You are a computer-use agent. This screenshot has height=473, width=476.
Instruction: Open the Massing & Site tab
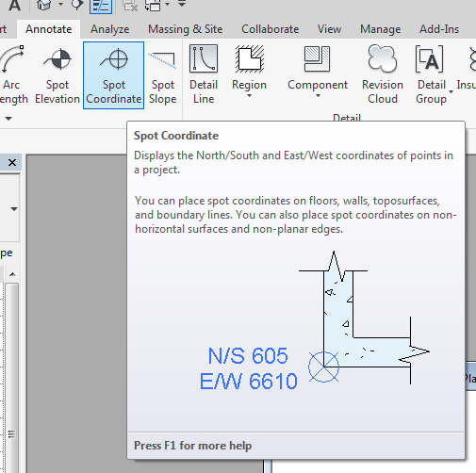pyautogui.click(x=186, y=29)
